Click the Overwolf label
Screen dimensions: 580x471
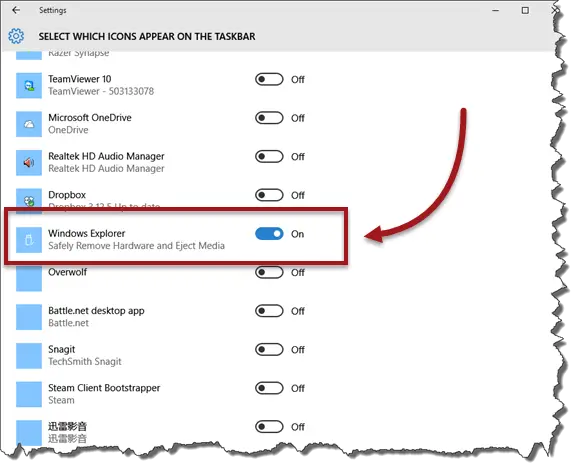(68, 272)
